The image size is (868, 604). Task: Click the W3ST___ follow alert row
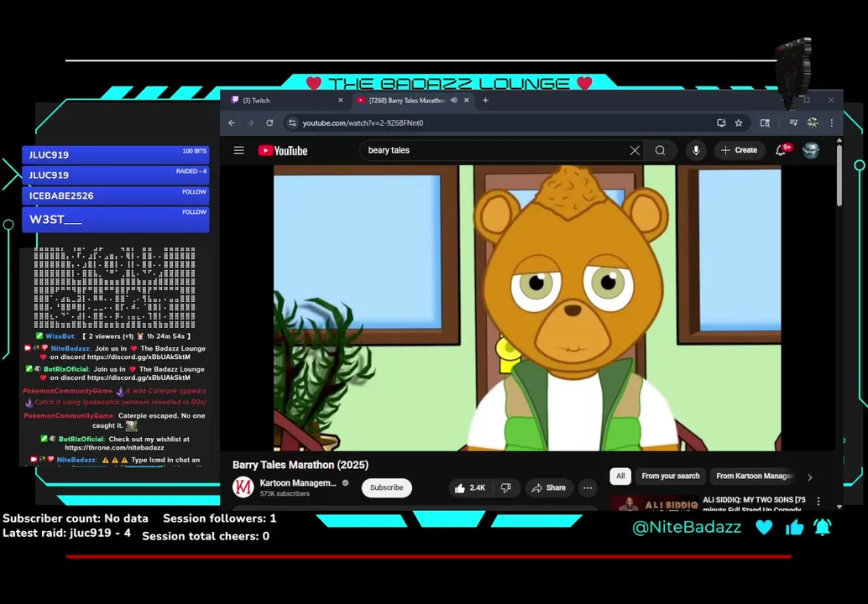116,219
